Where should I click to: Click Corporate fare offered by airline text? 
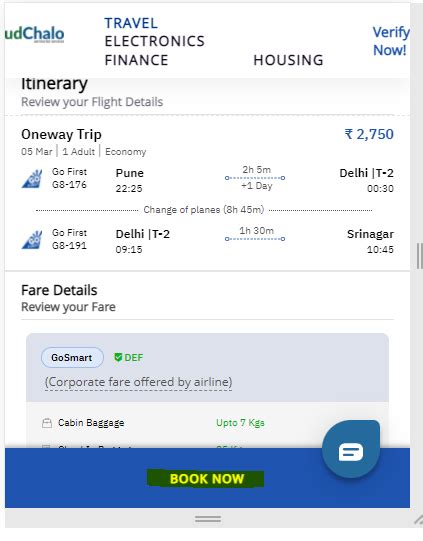pos(138,382)
